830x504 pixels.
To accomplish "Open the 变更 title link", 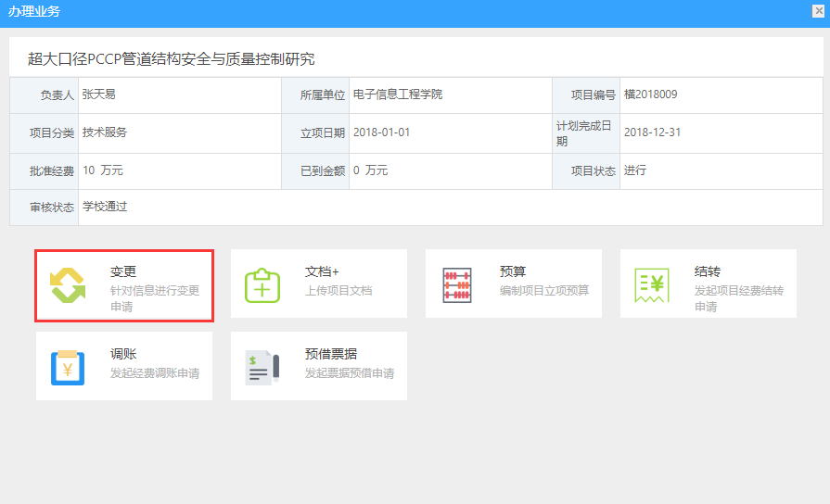I will tap(123, 272).
